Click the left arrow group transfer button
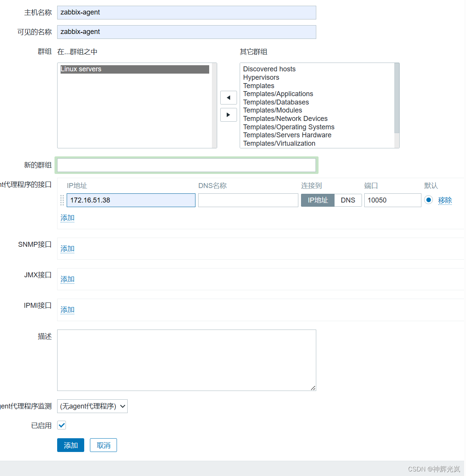 coord(229,98)
